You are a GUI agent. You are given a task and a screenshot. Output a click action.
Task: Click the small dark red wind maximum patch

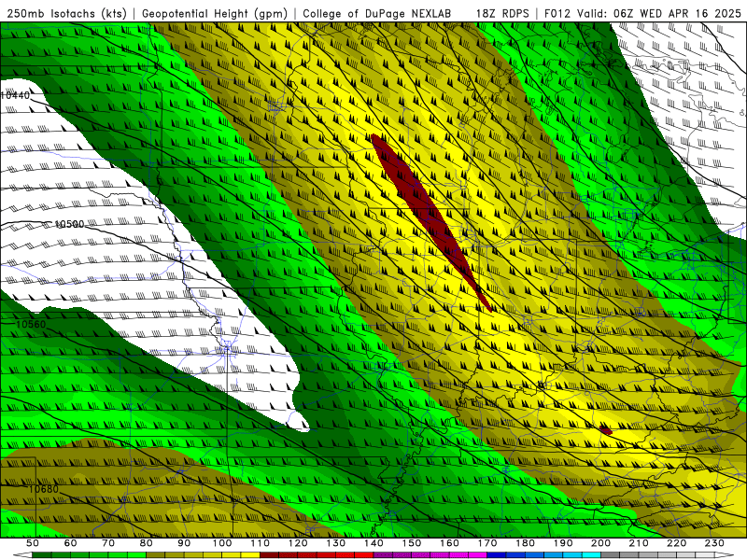point(605,431)
